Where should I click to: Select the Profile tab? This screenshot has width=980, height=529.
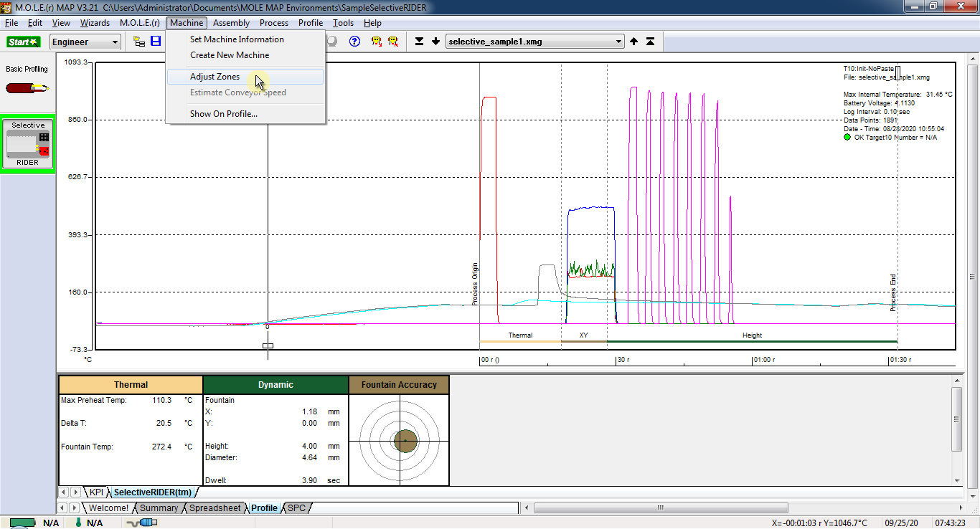click(264, 508)
